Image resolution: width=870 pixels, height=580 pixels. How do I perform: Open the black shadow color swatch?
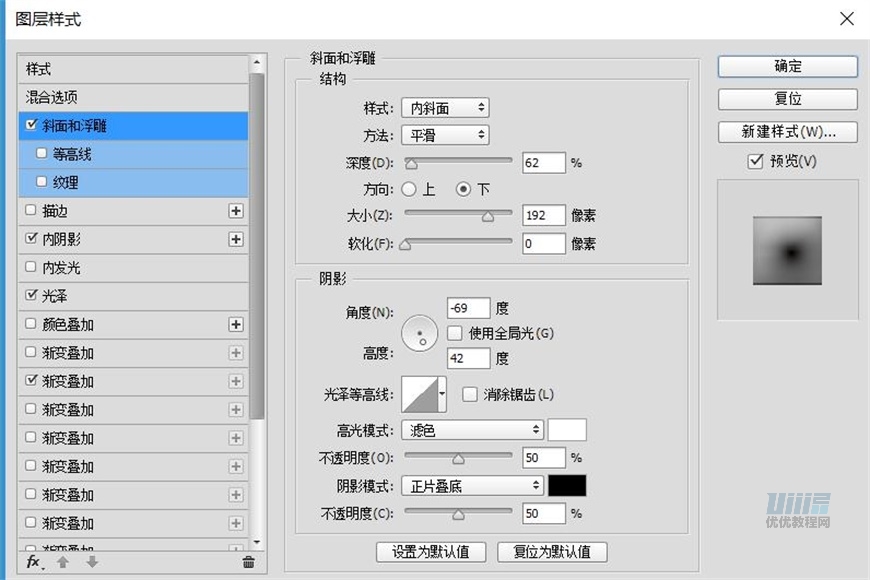click(x=567, y=486)
